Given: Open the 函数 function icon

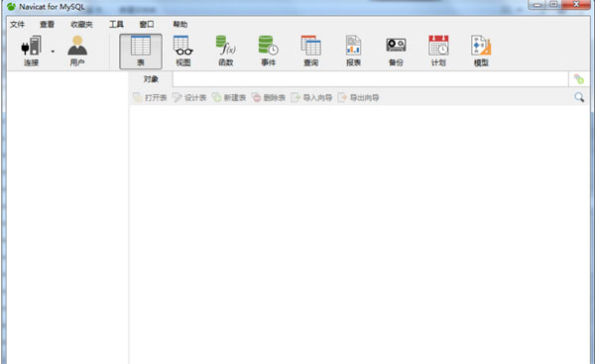Looking at the screenshot, I should (226, 51).
